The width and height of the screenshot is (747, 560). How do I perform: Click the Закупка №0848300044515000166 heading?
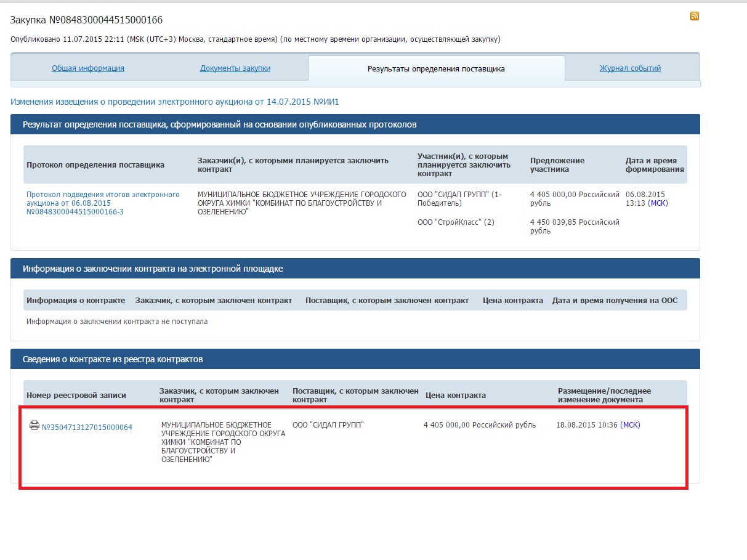point(87,20)
